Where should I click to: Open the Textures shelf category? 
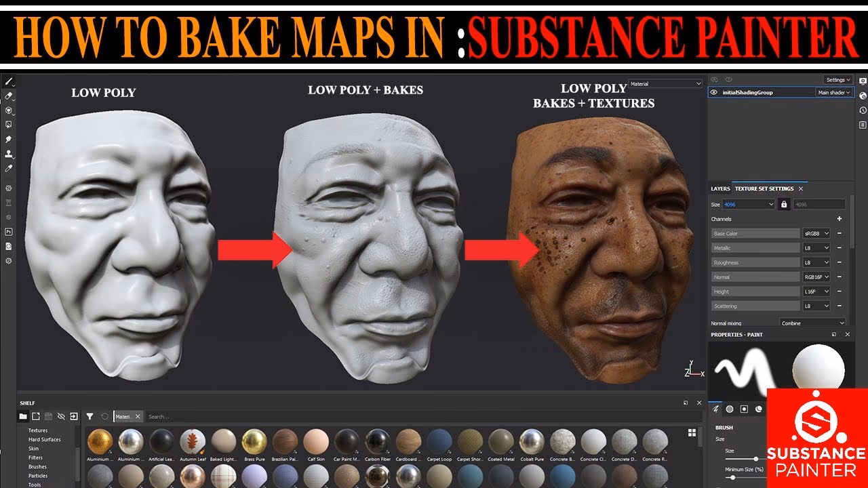pos(38,430)
